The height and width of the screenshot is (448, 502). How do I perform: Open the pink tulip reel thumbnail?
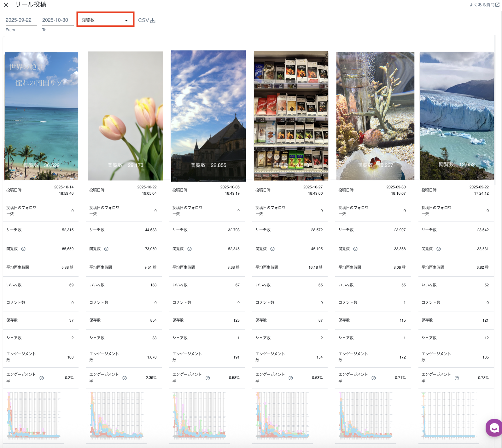click(x=125, y=116)
